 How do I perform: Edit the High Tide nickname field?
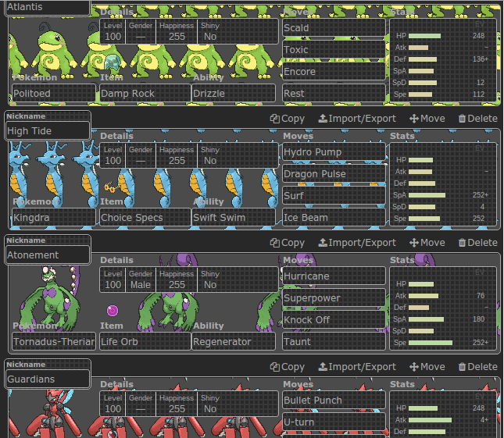(x=47, y=130)
